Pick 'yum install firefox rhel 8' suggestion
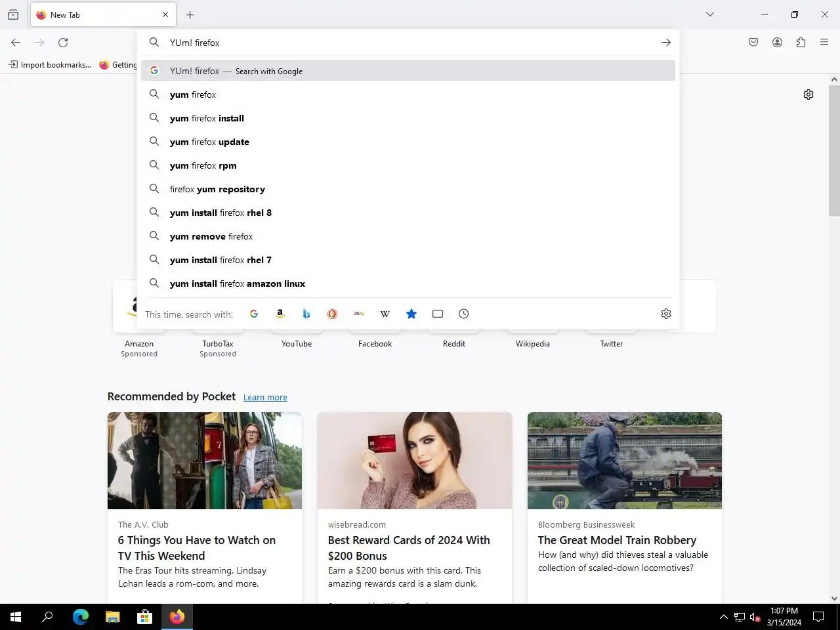Image resolution: width=840 pixels, height=630 pixels. 408,213
